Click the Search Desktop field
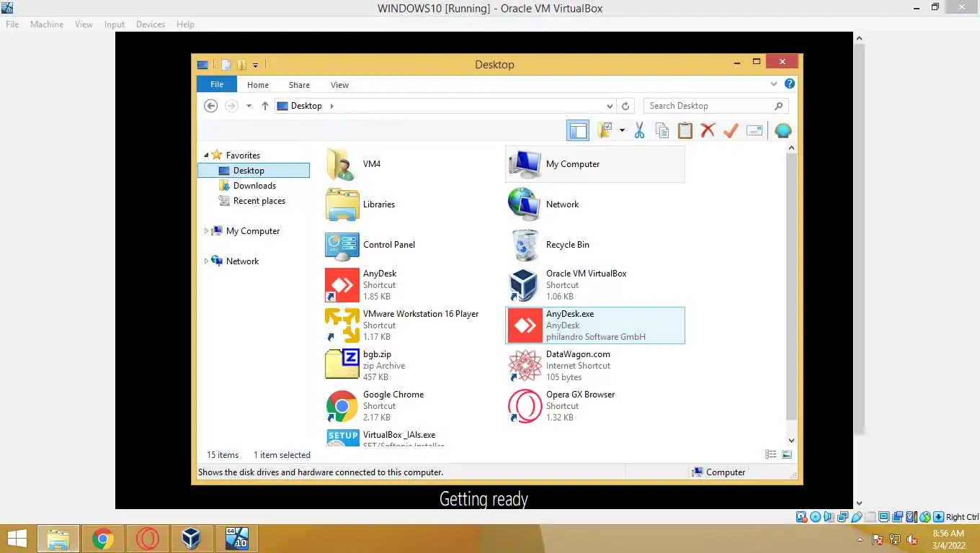The width and height of the screenshot is (980, 553). [716, 106]
